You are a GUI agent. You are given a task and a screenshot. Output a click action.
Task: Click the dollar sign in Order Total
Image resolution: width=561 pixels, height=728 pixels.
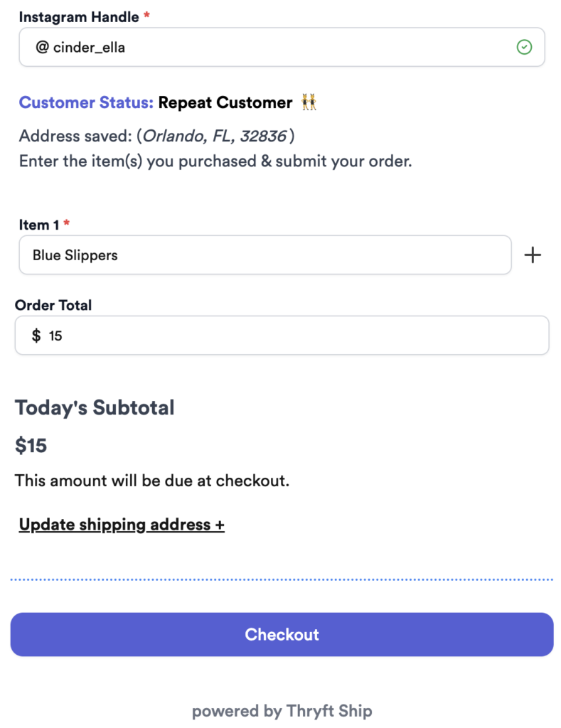[36, 336]
